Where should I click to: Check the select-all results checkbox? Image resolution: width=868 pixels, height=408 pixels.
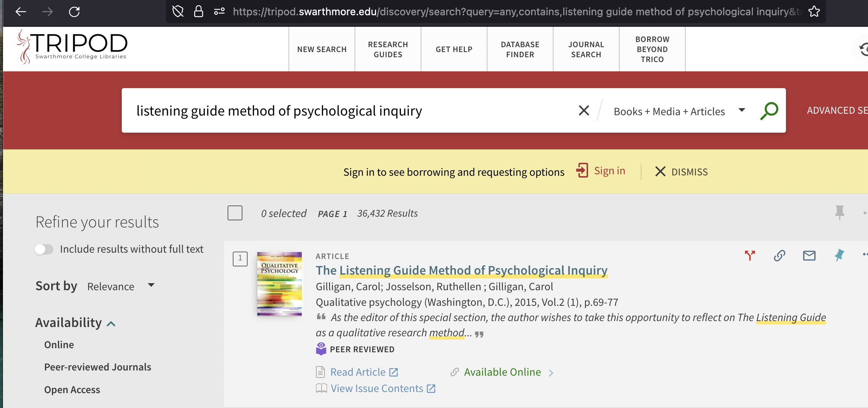tap(235, 213)
